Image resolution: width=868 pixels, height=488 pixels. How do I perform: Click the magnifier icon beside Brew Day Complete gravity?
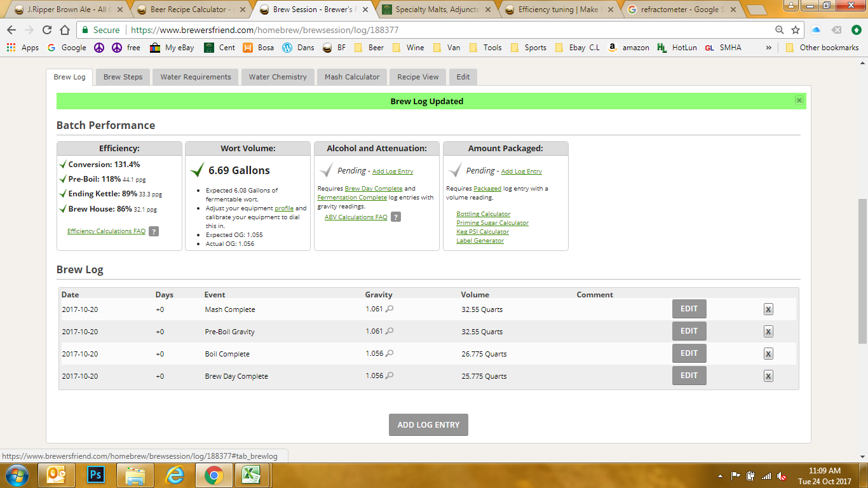click(x=390, y=376)
